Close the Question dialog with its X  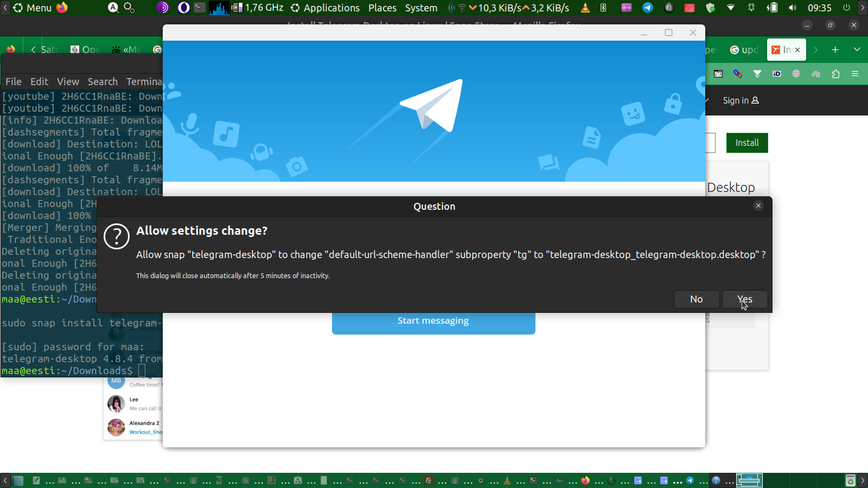758,206
